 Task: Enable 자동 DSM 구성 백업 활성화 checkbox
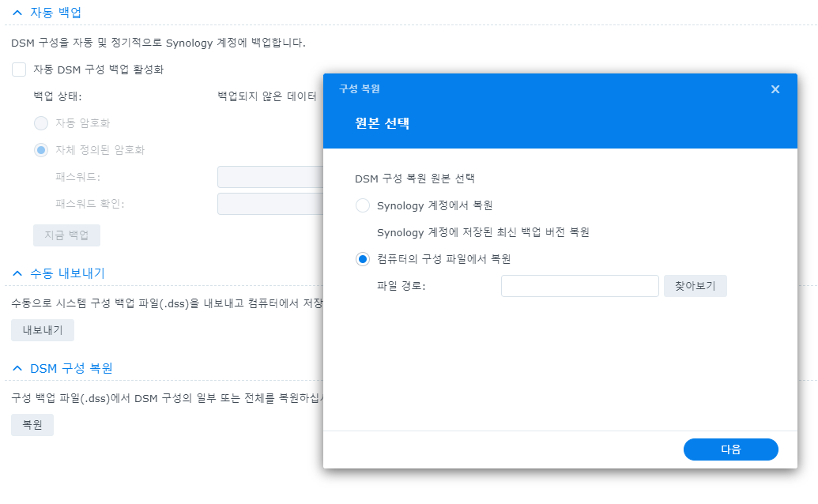(x=19, y=70)
